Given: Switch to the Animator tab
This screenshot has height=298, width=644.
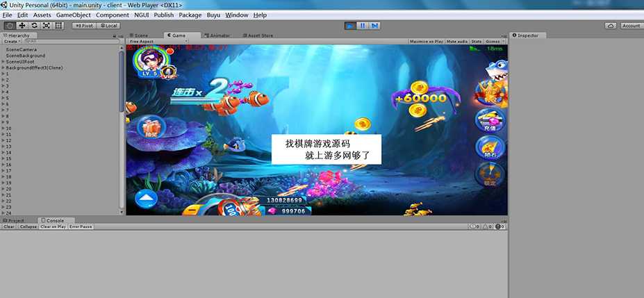Looking at the screenshot, I should click(x=217, y=35).
